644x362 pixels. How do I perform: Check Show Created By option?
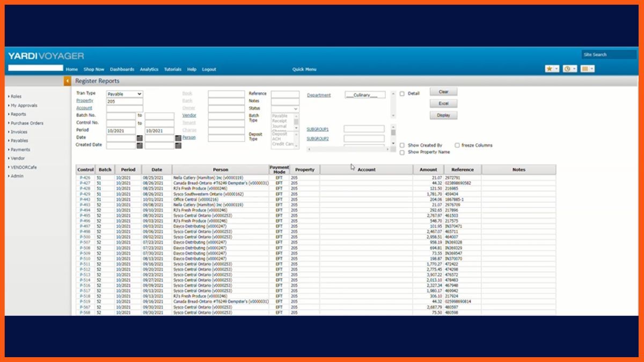click(402, 145)
